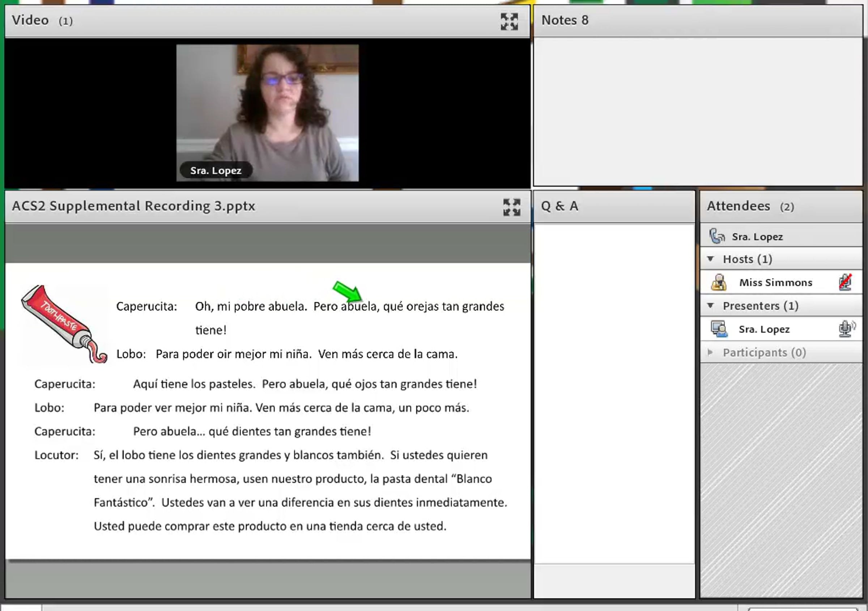Screen dimensions: 868x611
Task: Click the Attendees pod title
Action: (738, 206)
